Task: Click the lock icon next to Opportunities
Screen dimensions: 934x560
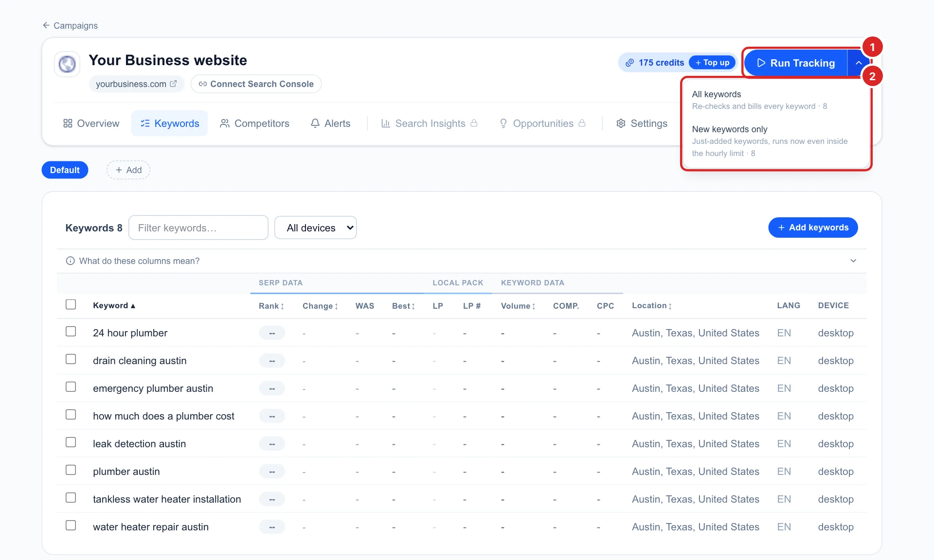Action: pyautogui.click(x=582, y=123)
